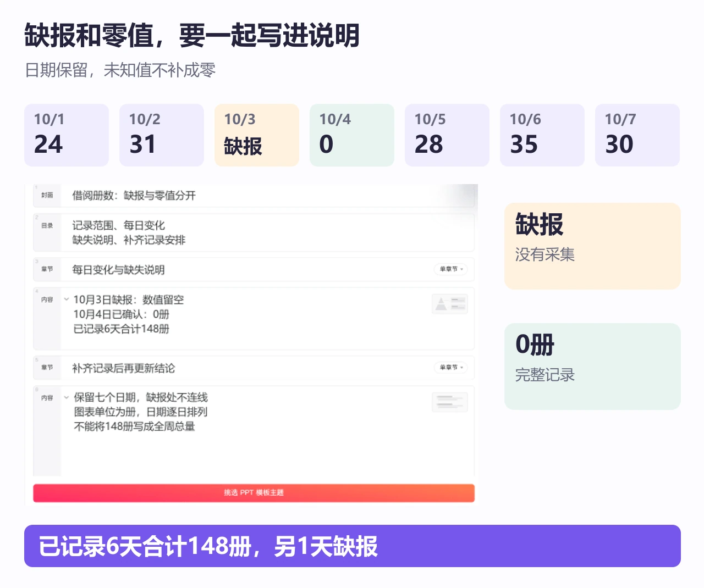
Task: Click heading 缺报和零值,要一起写进说明
Action: pos(192,36)
